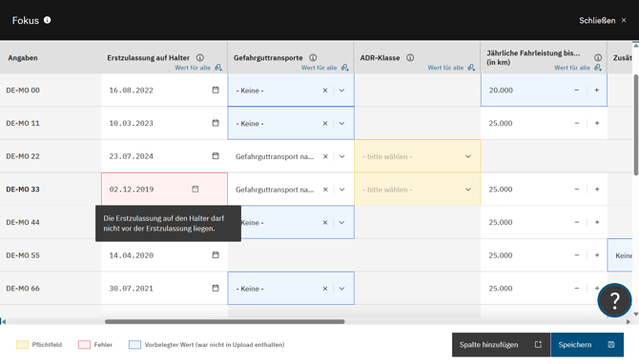Clear Gefahrguttransporte value in DE-MO 11 row
This screenshot has height=364, width=639.
325,123
